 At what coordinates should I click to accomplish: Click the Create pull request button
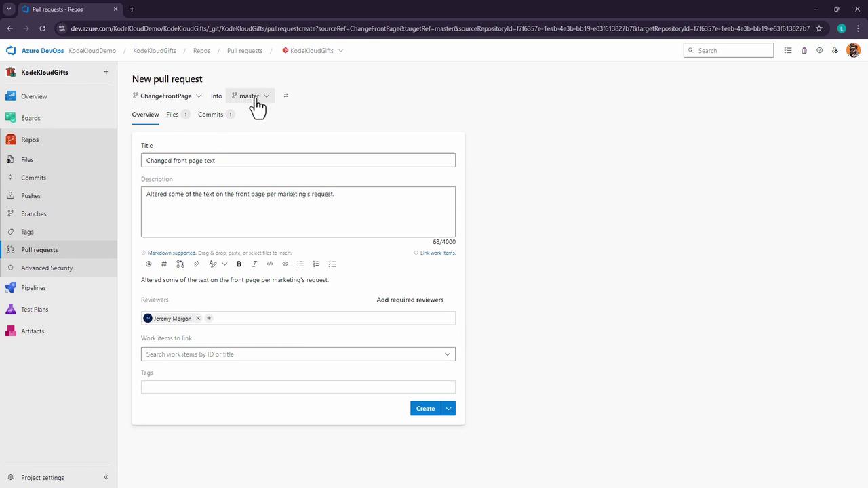pos(425,408)
